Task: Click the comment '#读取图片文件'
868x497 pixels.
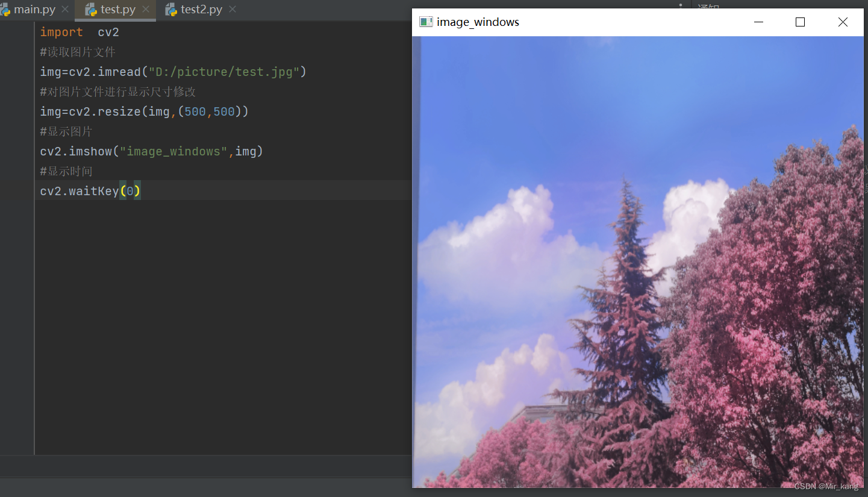Action: point(78,52)
